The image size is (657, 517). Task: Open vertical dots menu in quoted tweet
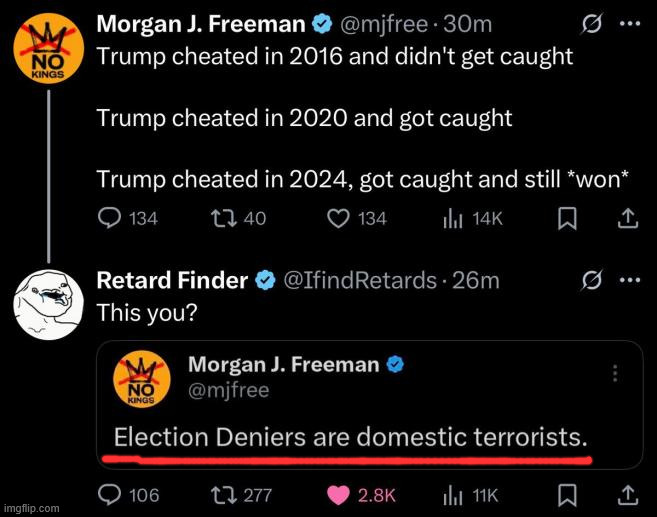tap(615, 373)
